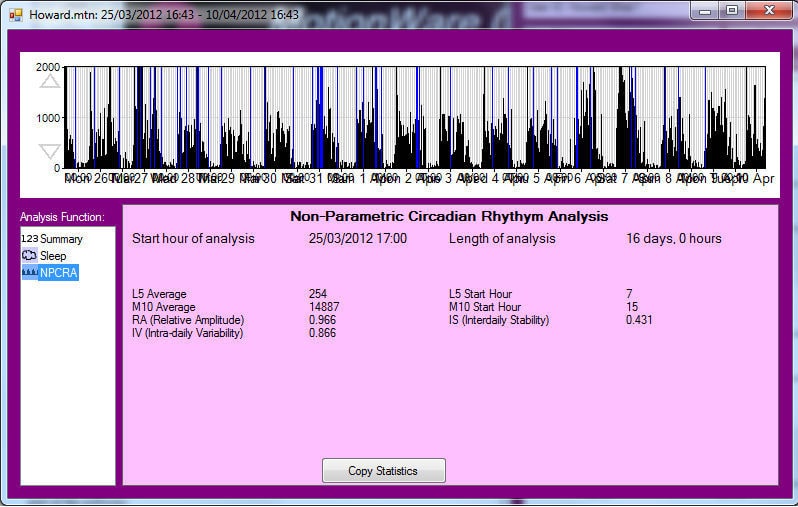Click the NPCRA waveform icon

tap(29, 273)
